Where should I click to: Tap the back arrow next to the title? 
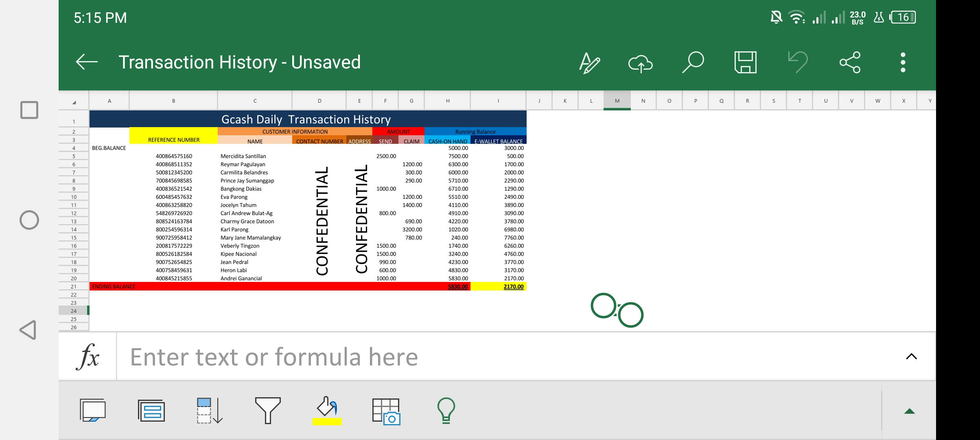tap(87, 62)
